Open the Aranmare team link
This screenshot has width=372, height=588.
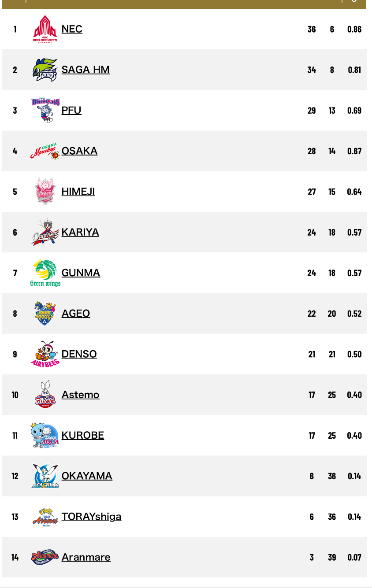pyautogui.click(x=86, y=557)
